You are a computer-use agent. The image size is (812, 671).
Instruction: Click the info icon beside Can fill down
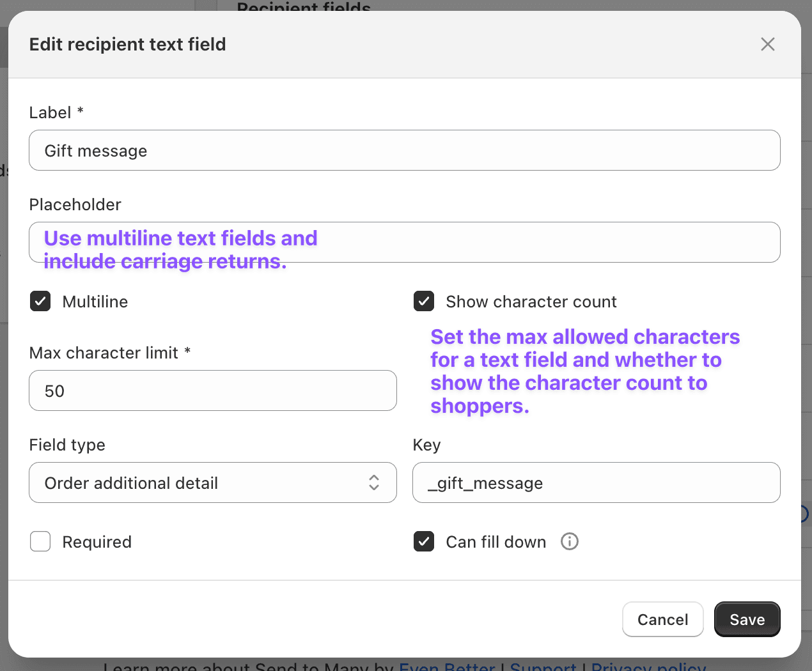point(569,541)
